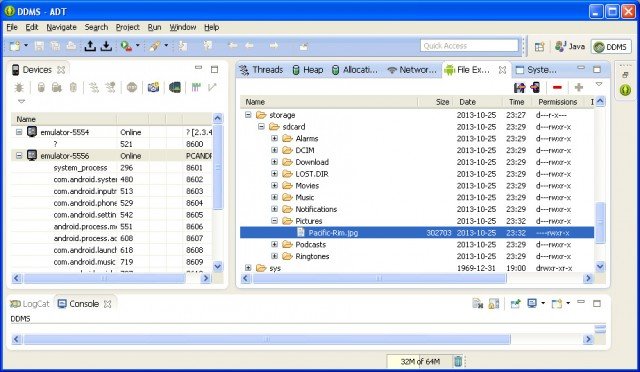Click File Explorer vertical scrollbar down arrow
640x372 pixels.
pyautogui.click(x=600, y=267)
